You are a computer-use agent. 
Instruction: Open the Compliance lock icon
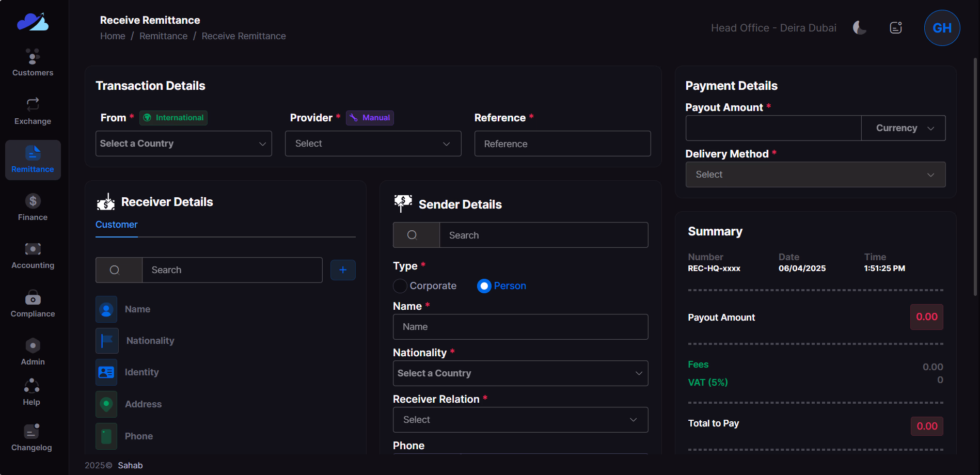tap(33, 298)
